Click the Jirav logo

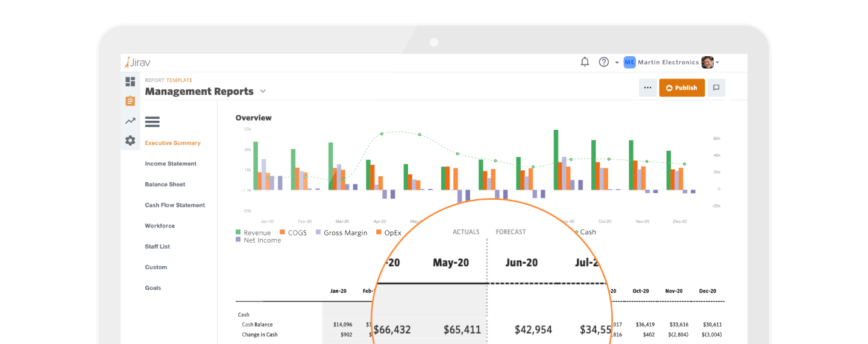click(137, 62)
